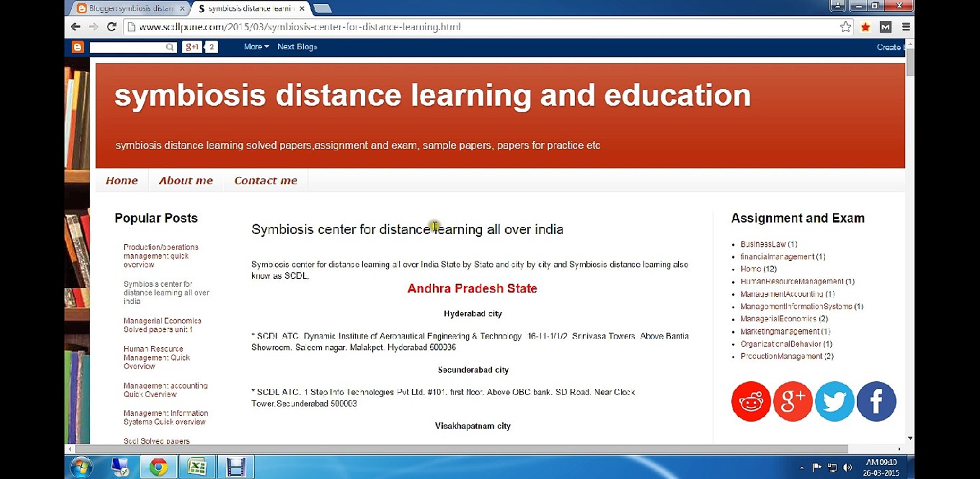Open the ManagementAccounting label
Image resolution: width=980 pixels, height=479 pixels.
782,293
